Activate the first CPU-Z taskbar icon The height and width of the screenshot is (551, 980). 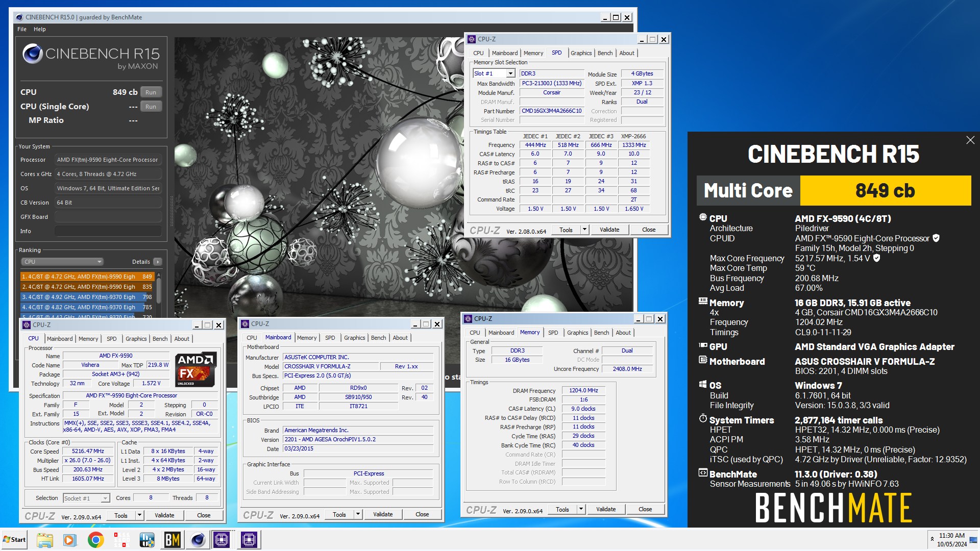click(x=222, y=540)
